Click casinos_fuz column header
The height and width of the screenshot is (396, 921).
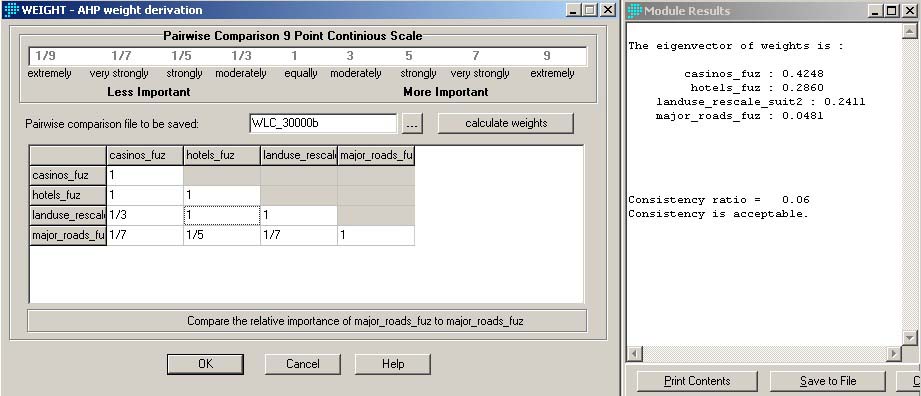144,156
